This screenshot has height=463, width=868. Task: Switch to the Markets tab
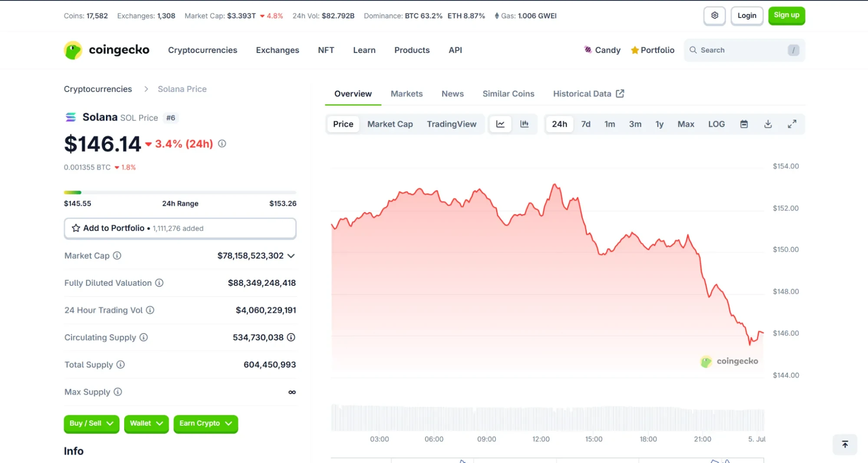pos(406,94)
